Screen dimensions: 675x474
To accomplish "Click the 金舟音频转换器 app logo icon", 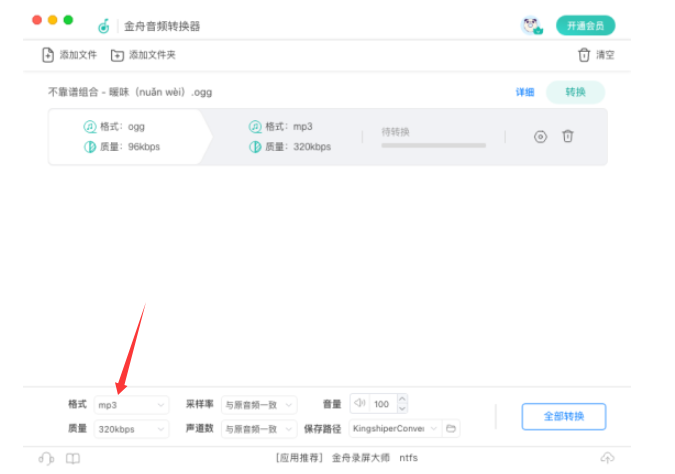I will (104, 26).
